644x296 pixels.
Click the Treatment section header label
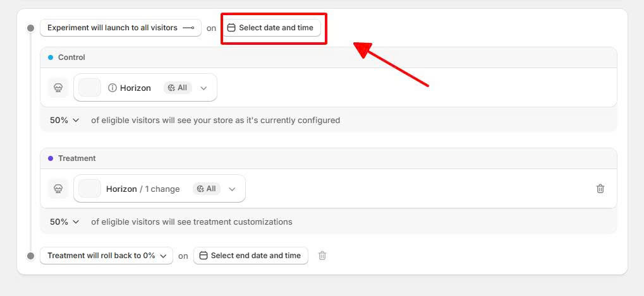coord(77,158)
